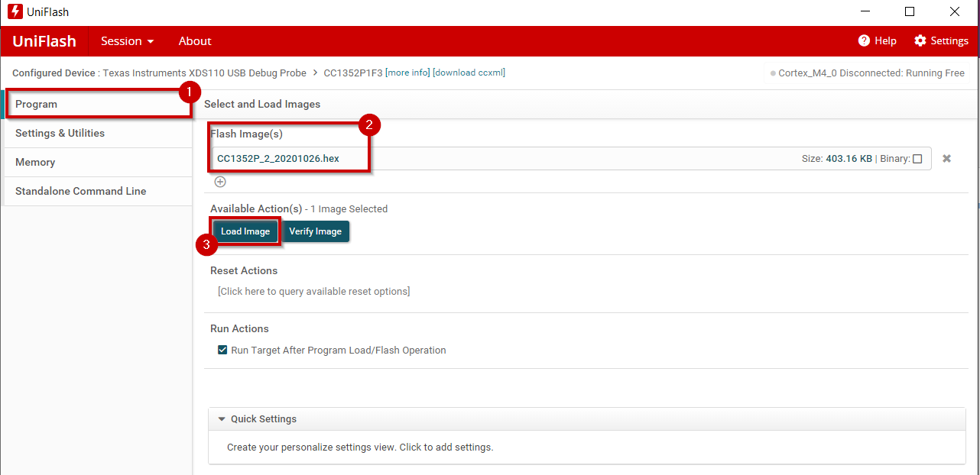This screenshot has width=980, height=475.
Task: Disable Run Target After Program Load/Flash Operation
Action: [x=222, y=350]
